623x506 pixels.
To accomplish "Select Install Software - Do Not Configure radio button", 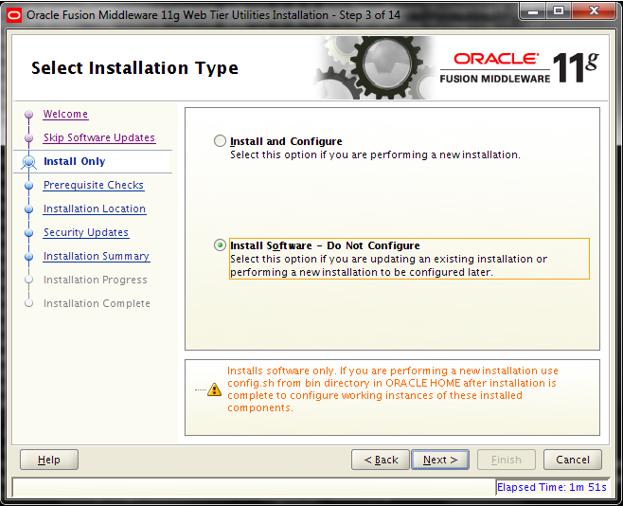I will 220,245.
